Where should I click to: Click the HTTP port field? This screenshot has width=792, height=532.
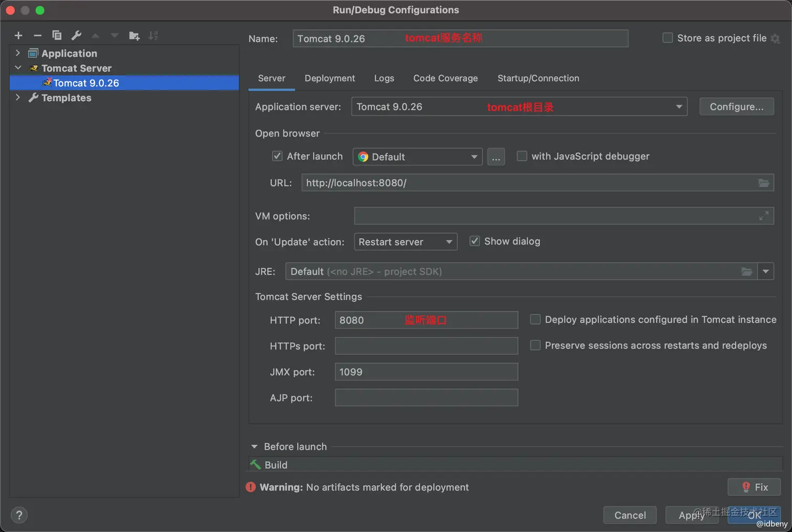[426, 320]
